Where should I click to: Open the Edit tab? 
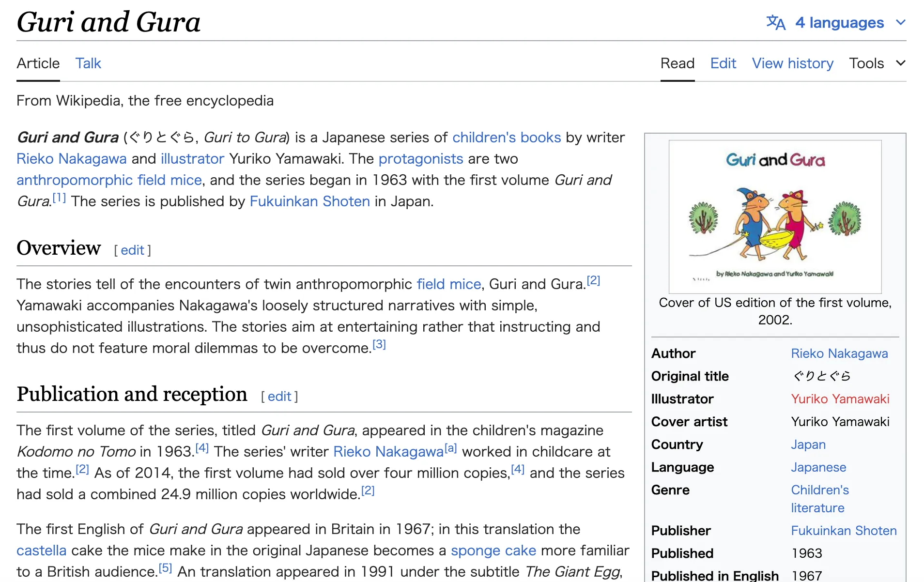coord(723,63)
